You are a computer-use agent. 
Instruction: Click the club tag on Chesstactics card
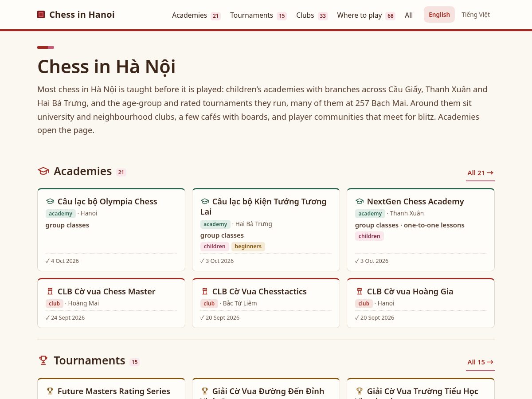click(x=209, y=304)
